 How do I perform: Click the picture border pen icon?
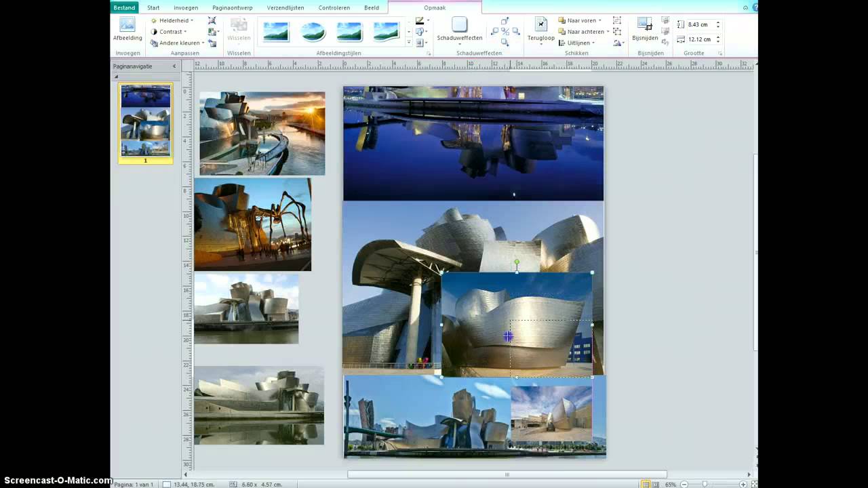coord(420,21)
